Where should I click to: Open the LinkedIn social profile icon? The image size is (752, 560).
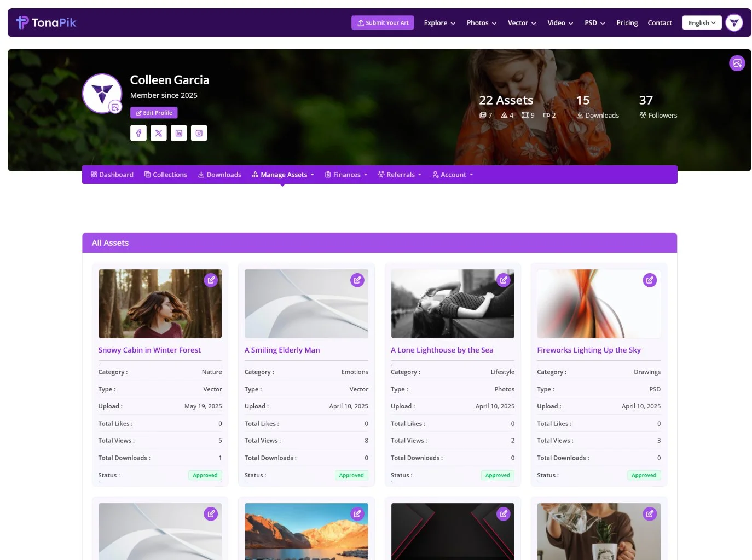coord(179,133)
